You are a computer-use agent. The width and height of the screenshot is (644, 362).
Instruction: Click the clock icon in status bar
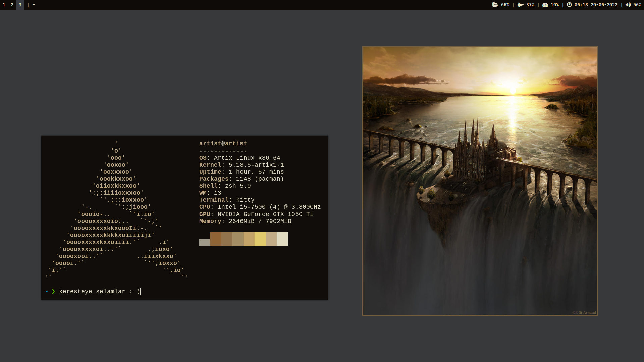pos(569,5)
